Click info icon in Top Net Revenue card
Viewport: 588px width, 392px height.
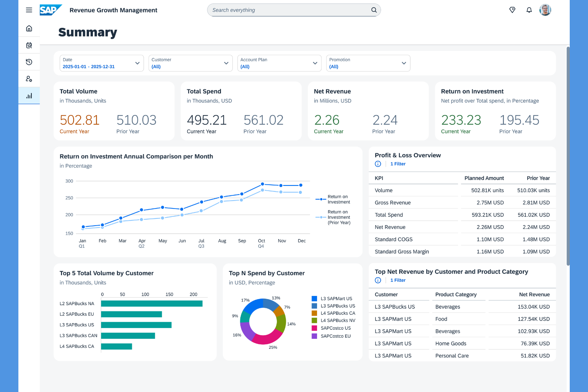(378, 280)
